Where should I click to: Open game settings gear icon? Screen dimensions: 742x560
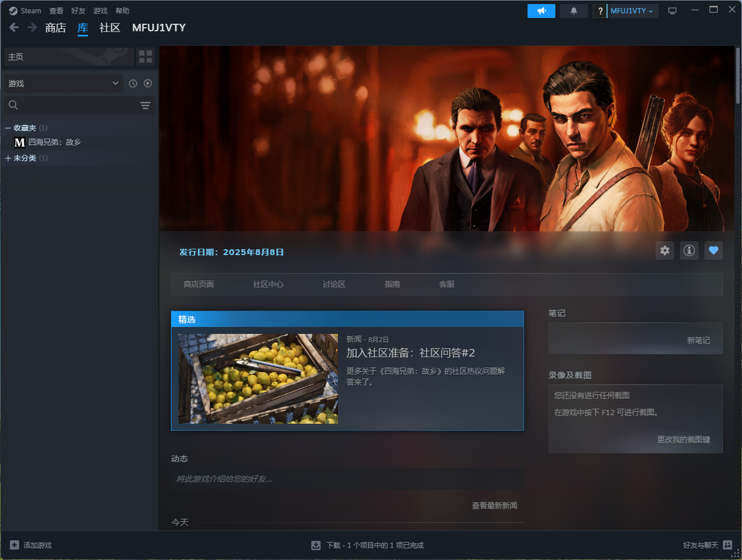coord(665,250)
